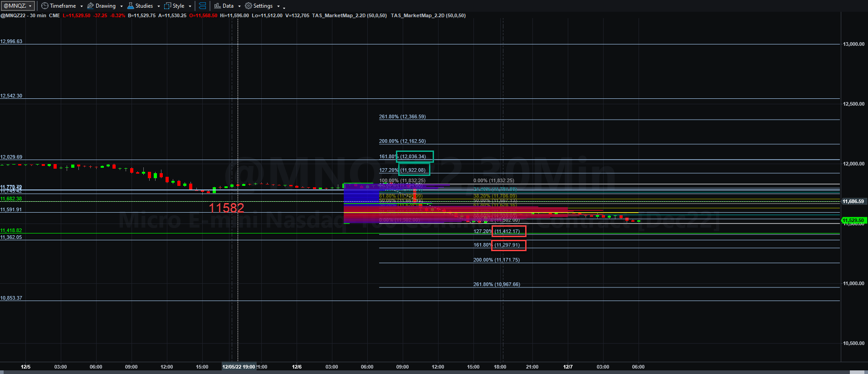This screenshot has height=374, width=868.
Task: Open the toolbar overflow arrow after Settings
Action: (x=284, y=7)
